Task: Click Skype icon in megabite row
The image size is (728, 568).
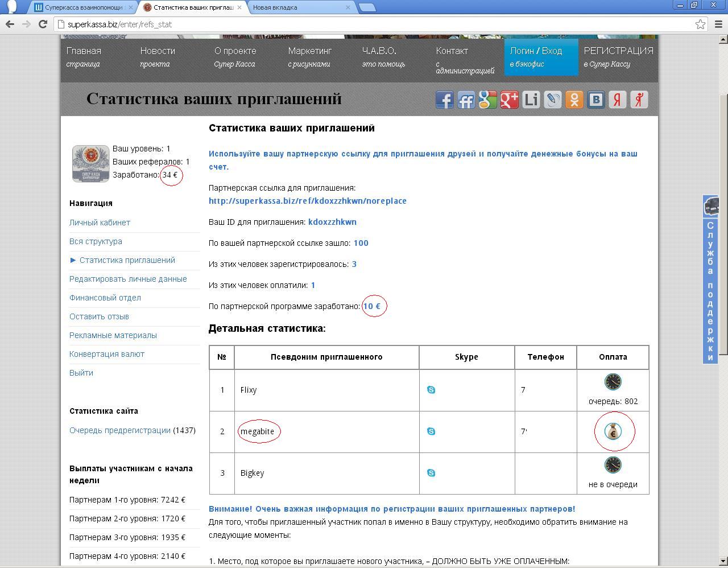Action: (431, 431)
